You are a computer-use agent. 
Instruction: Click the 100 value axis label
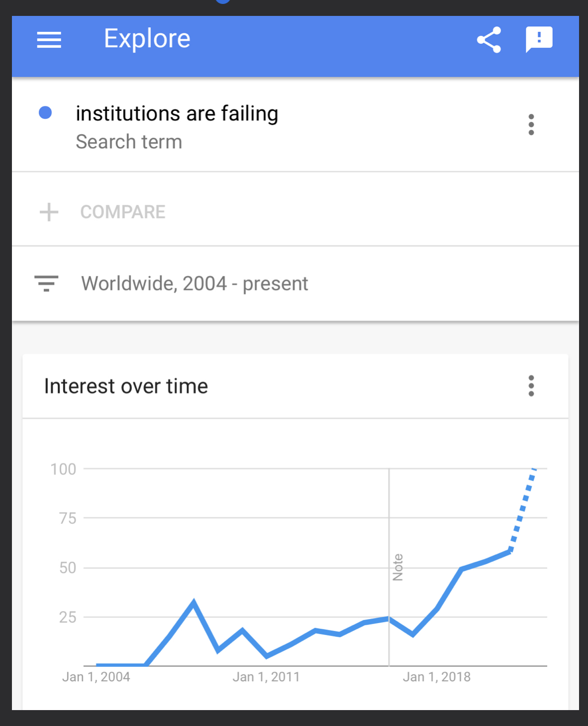click(x=63, y=469)
